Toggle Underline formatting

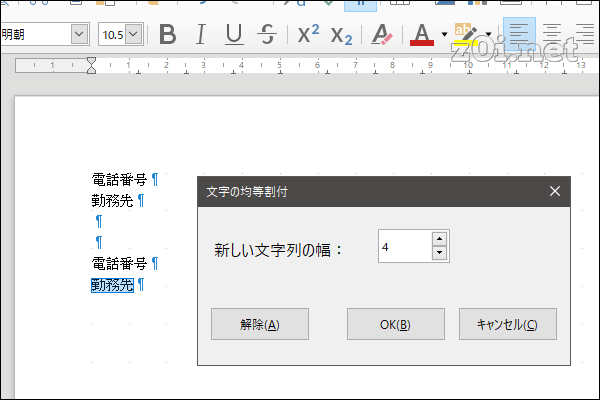click(x=234, y=34)
